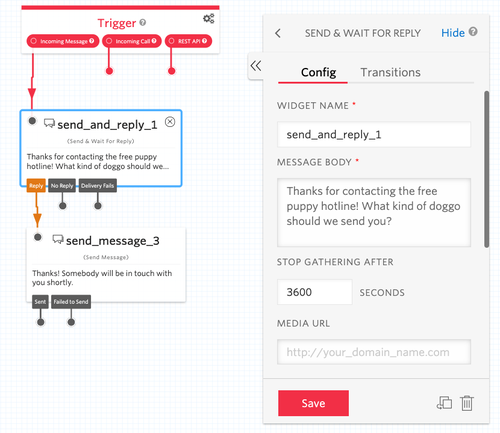Select the Config tab
The image size is (500, 433).
click(318, 72)
